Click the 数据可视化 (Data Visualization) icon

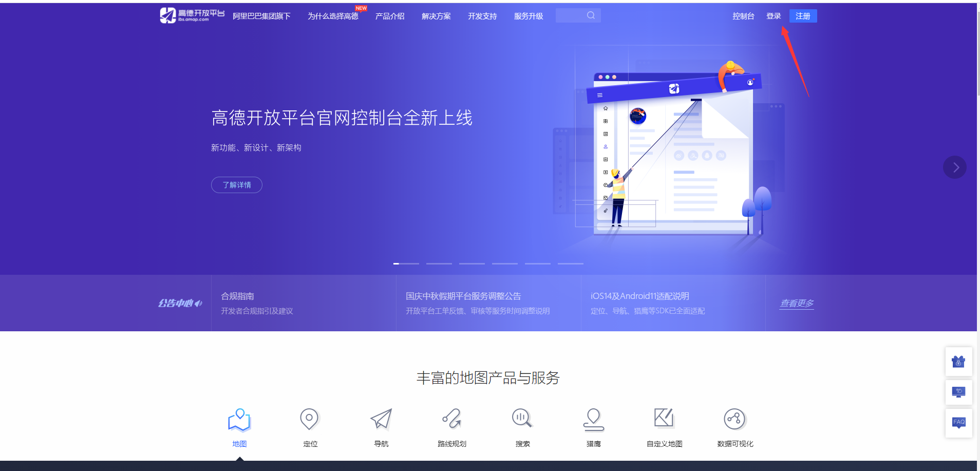point(735,419)
